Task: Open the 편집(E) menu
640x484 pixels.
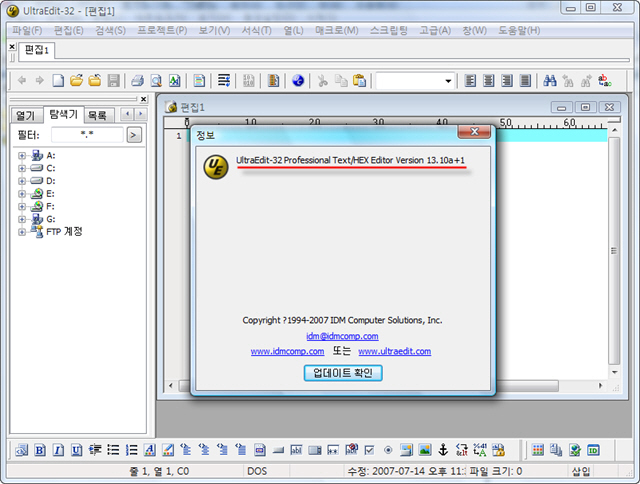Action: [69, 31]
